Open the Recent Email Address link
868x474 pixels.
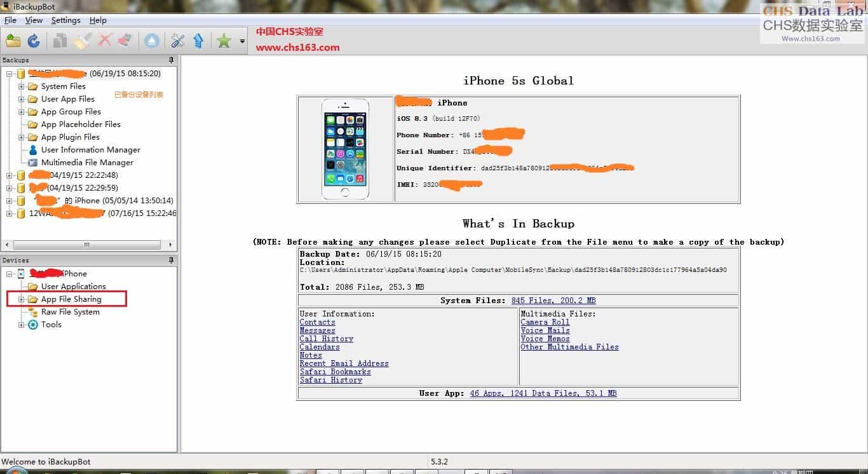coord(344,363)
